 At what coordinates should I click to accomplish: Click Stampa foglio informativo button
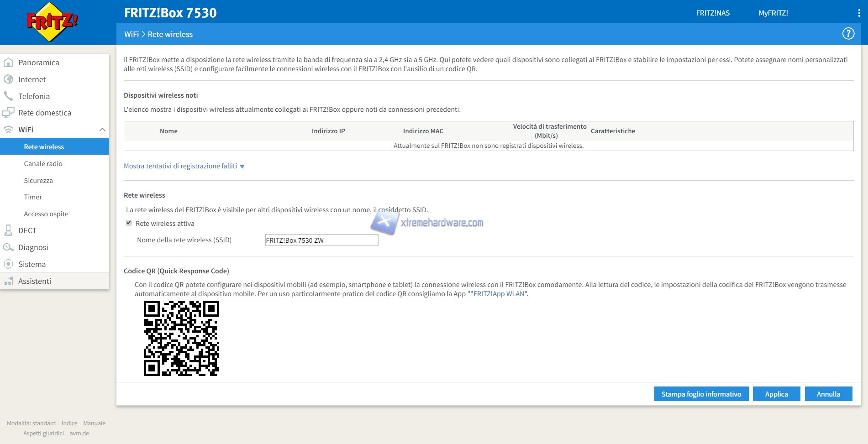701,394
